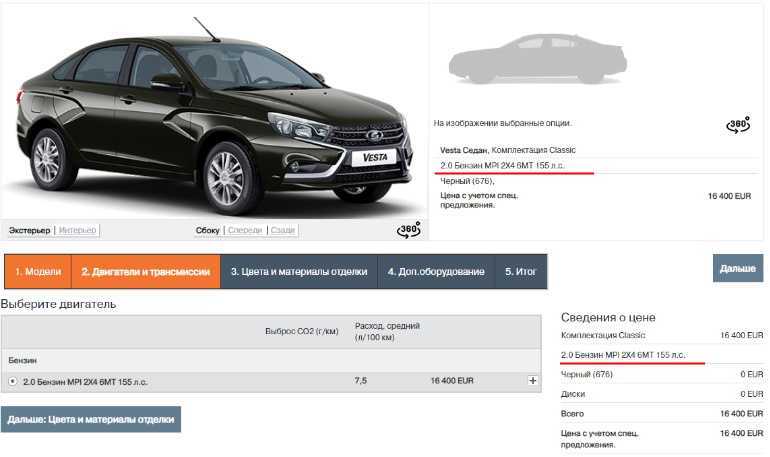Click the Всего total row label
Screen dimensions: 770x457
(572, 414)
